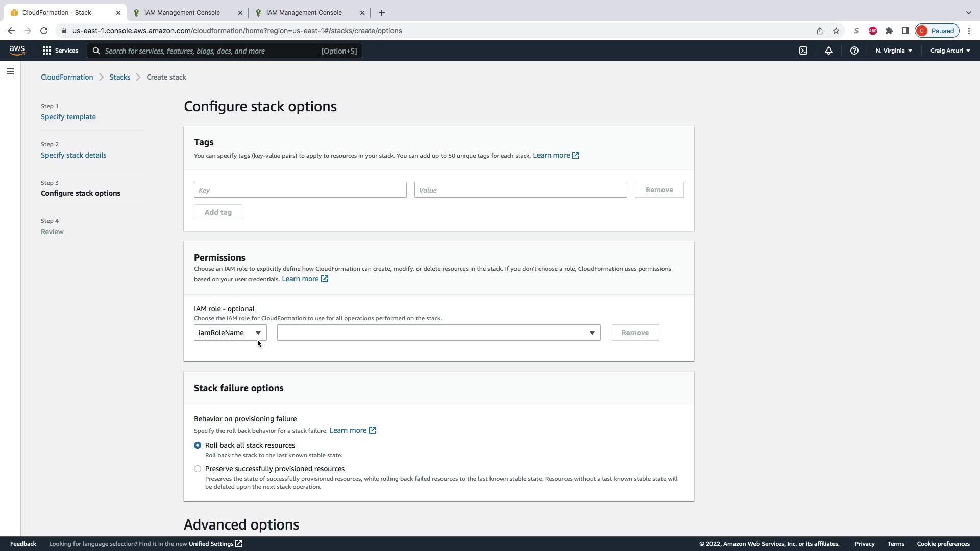Click the tag Key input field
The width and height of the screenshot is (980, 551).
300,190
